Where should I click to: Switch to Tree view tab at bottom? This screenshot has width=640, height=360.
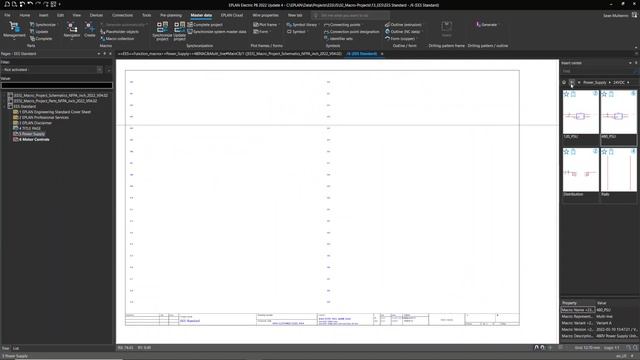pyautogui.click(x=5, y=348)
